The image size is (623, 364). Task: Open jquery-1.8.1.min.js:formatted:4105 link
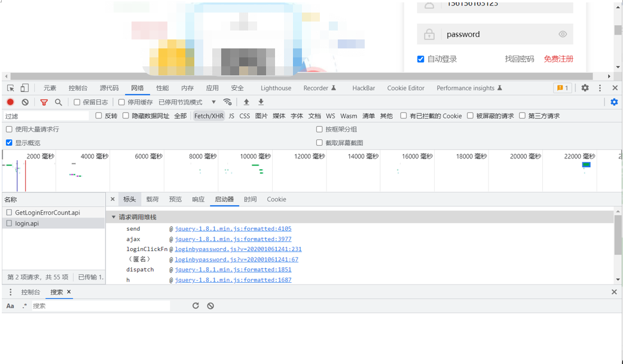tap(233, 228)
